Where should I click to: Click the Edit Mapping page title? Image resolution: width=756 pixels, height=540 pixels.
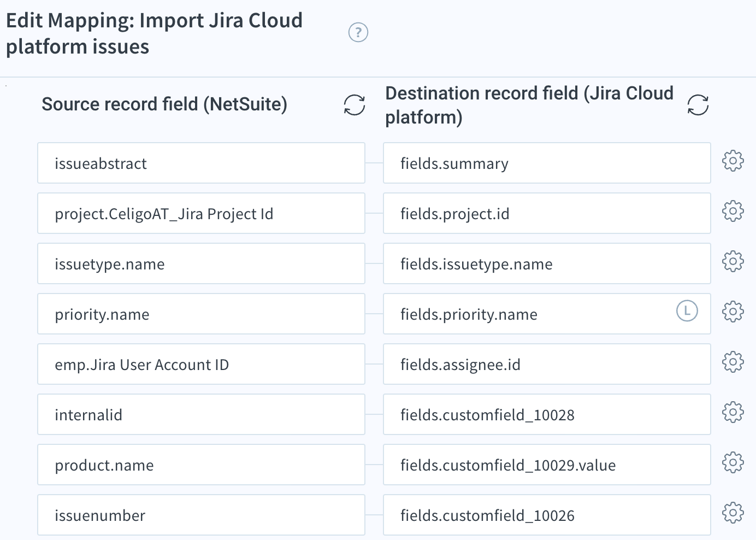coord(154,33)
